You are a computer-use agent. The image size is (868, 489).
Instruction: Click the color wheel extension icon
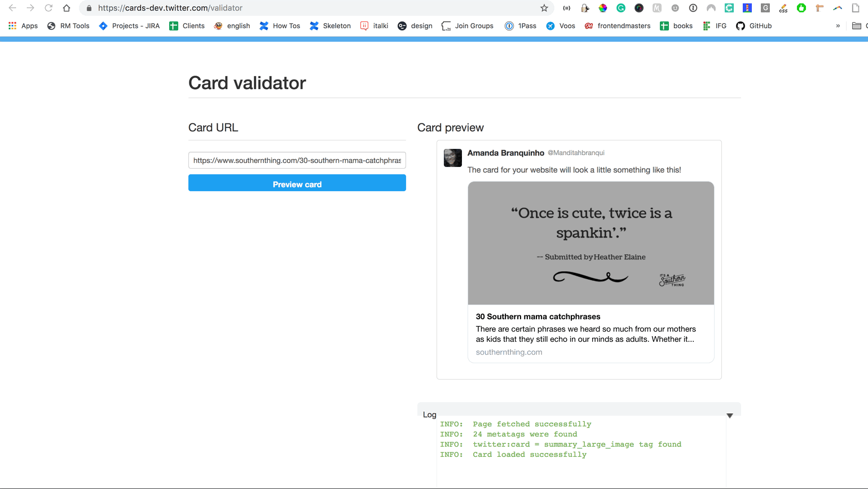(603, 8)
